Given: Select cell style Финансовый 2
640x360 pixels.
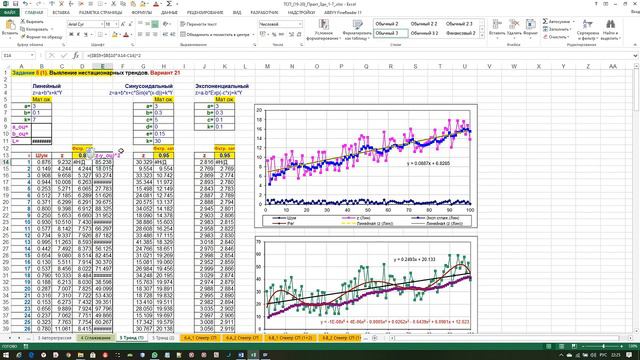Looking at the screenshot, I should [461, 33].
